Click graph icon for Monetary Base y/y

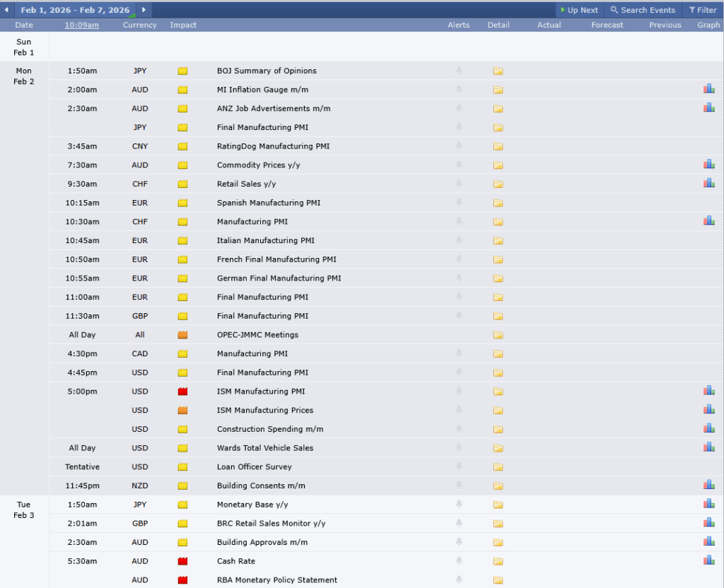[x=708, y=504]
